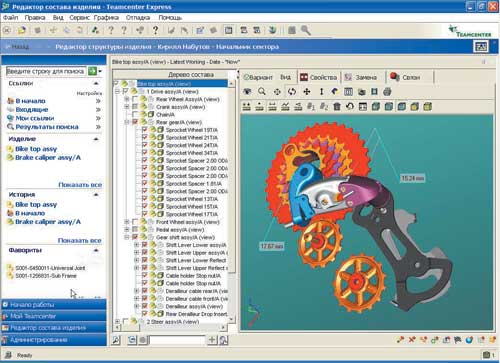
Task: Toggle checkbox for Chain/A row
Action: 135,114
